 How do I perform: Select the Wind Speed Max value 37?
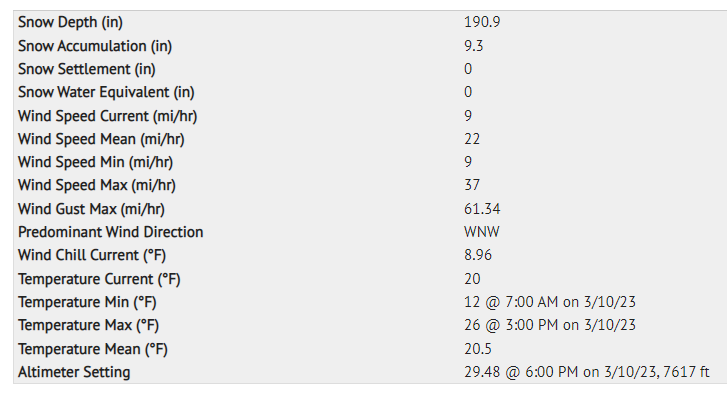click(x=472, y=185)
